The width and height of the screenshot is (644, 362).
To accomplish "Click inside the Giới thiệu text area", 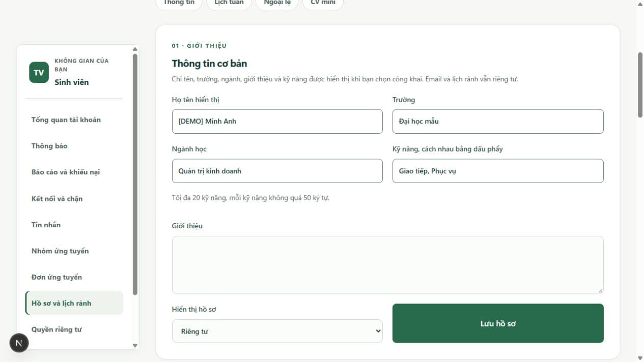I will pos(388,265).
